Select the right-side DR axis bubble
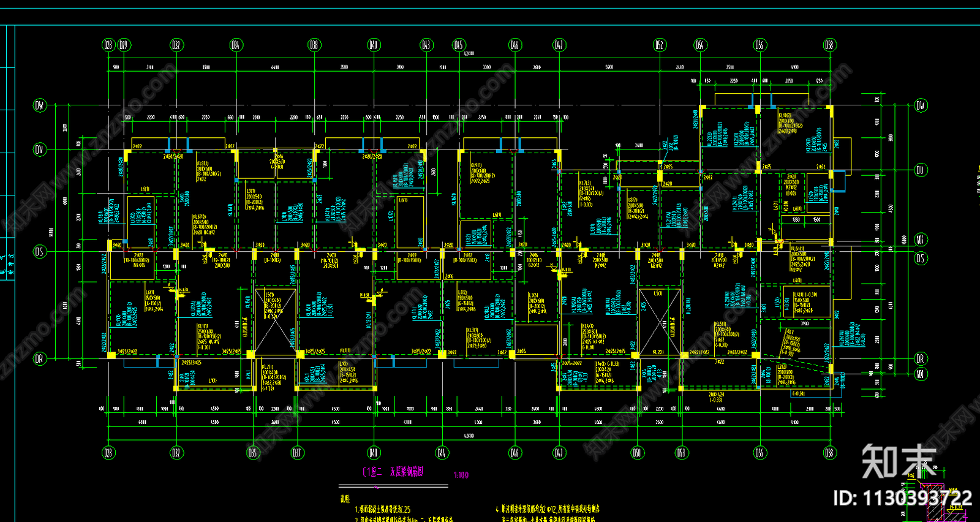This screenshot has width=980, height=522. pos(920,358)
